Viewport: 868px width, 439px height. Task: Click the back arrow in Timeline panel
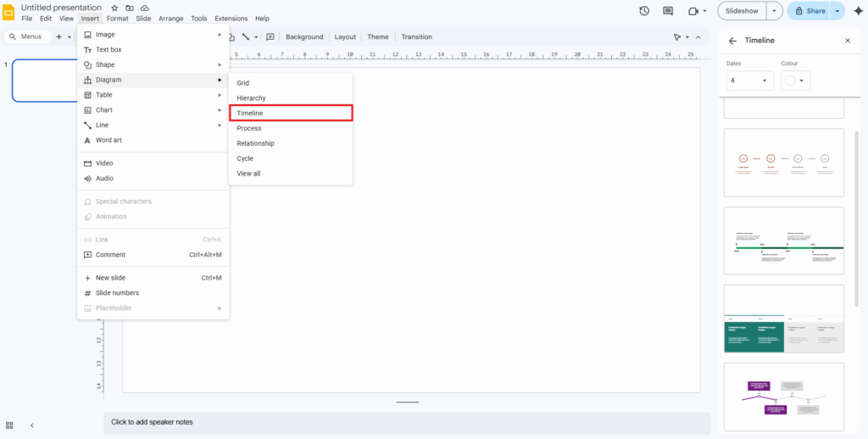pos(732,41)
